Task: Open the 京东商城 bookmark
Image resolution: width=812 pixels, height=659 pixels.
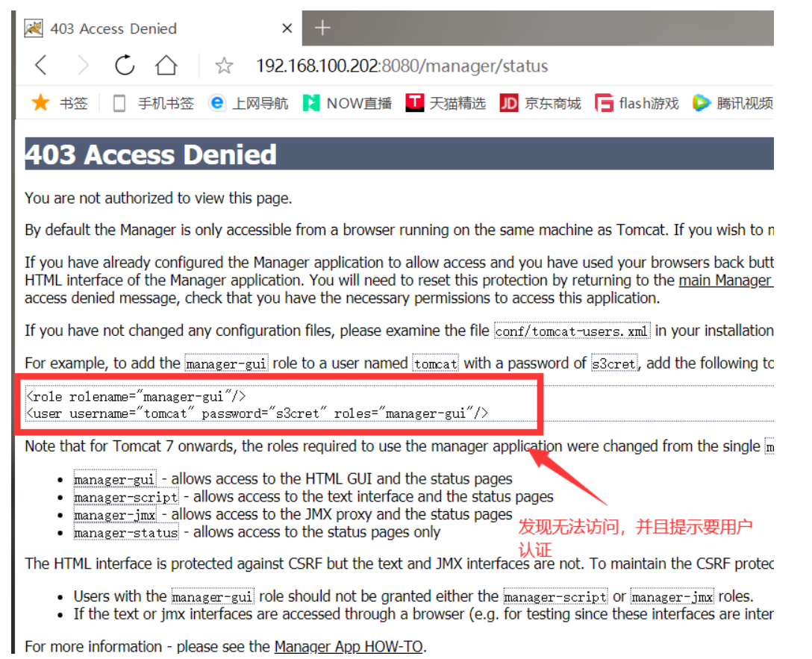Action: click(x=540, y=103)
